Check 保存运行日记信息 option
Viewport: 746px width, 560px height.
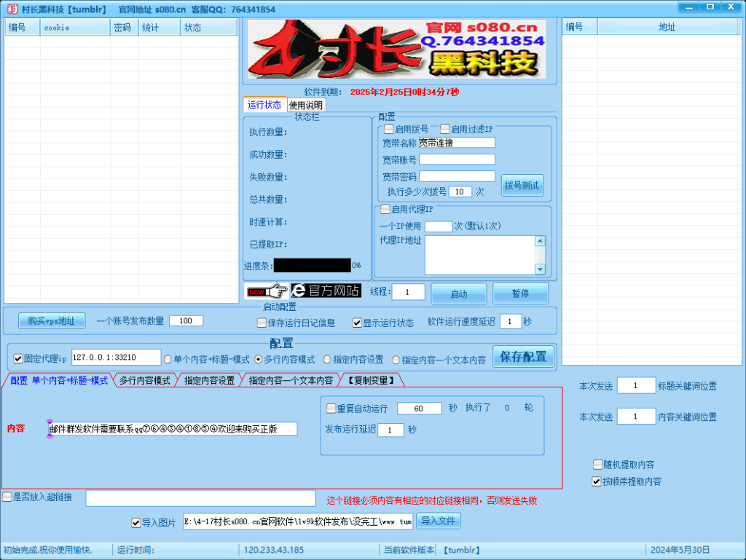pyautogui.click(x=262, y=323)
